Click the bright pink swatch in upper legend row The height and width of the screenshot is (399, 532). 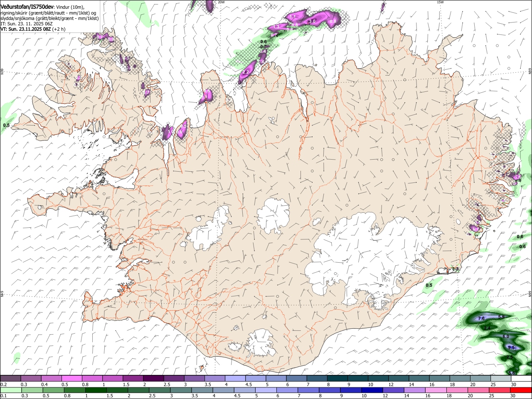pos(71,379)
